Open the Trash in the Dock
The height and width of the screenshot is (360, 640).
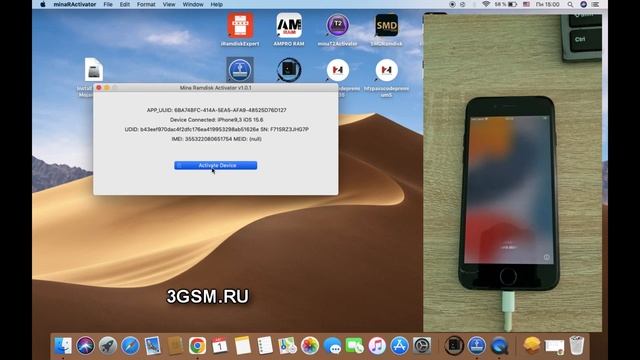(577, 346)
